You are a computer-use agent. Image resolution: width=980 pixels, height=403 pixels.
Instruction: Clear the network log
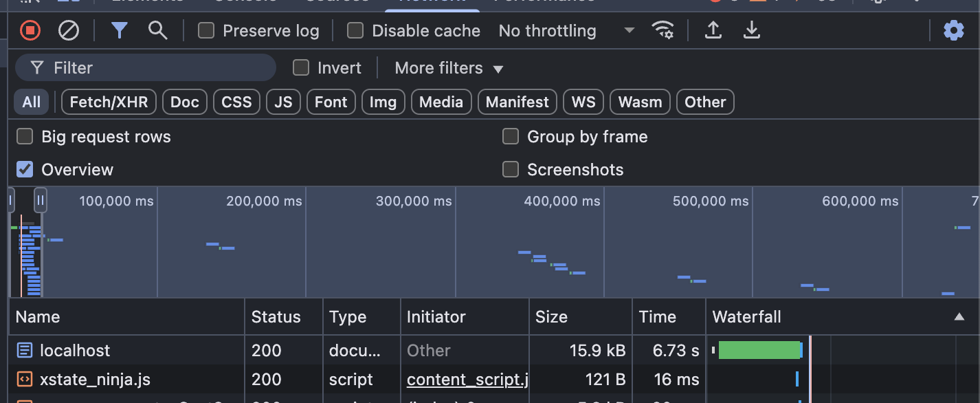68,30
